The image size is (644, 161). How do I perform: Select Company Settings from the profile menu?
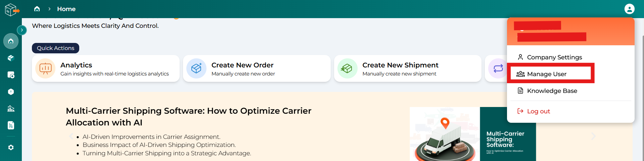(x=554, y=57)
